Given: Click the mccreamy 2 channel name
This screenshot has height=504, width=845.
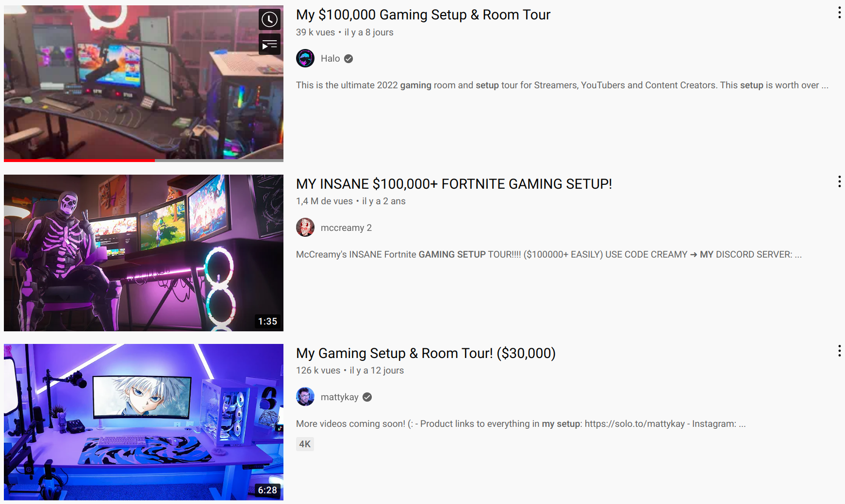Looking at the screenshot, I should pyautogui.click(x=346, y=228).
